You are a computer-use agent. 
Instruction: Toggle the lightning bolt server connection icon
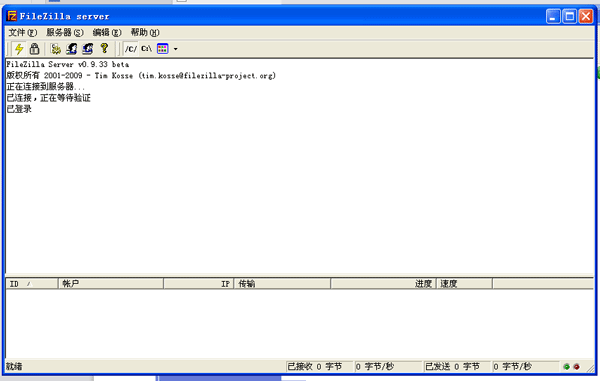coord(19,49)
